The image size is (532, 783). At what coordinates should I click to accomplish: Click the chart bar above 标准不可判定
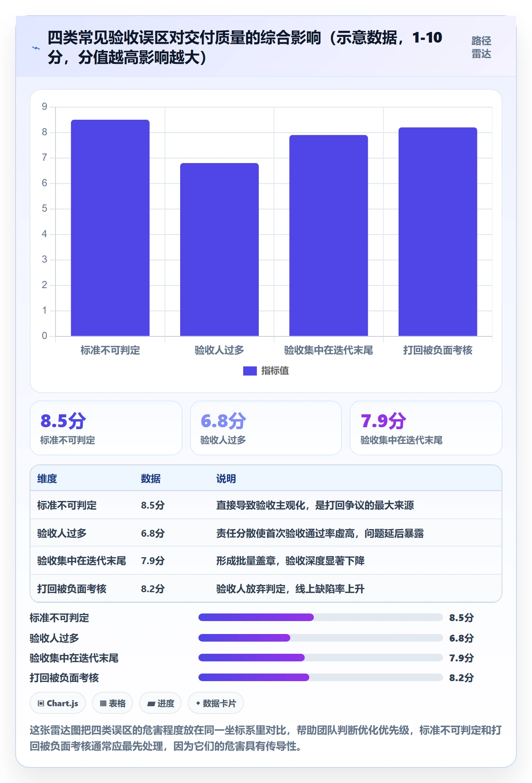coord(110,228)
